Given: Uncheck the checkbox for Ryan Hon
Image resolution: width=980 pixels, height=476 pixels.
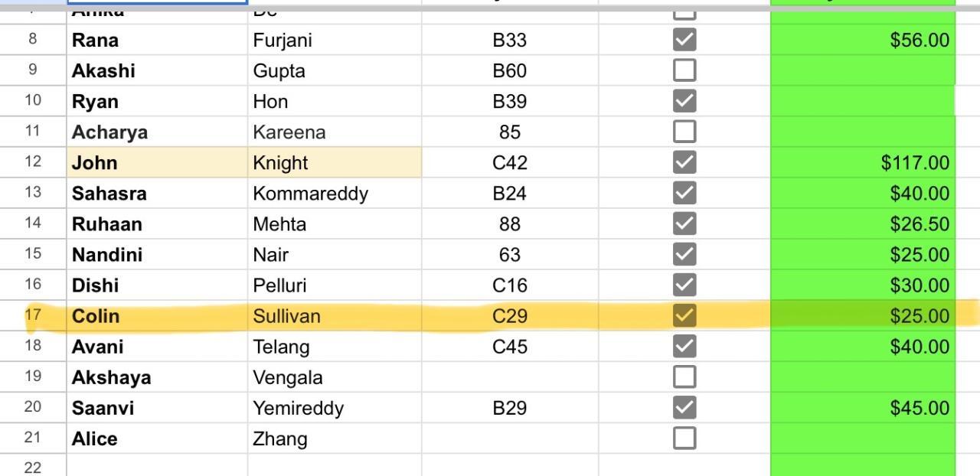Looking at the screenshot, I should [684, 101].
